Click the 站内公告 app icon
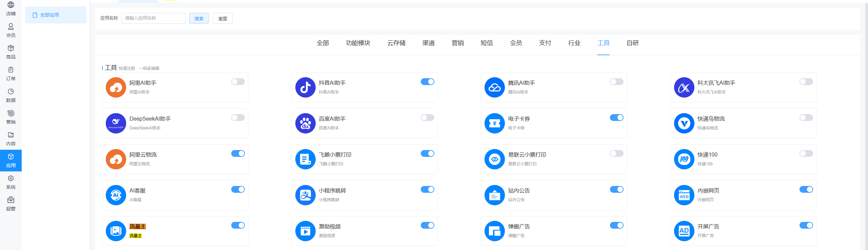This screenshot has width=868, height=250. pyautogui.click(x=495, y=195)
